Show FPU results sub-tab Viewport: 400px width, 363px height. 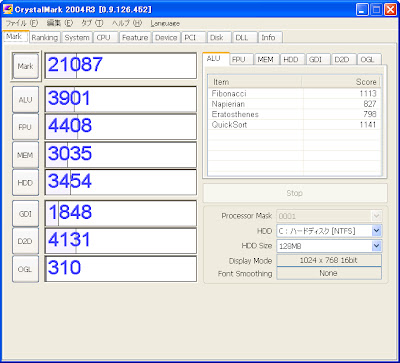242,59
